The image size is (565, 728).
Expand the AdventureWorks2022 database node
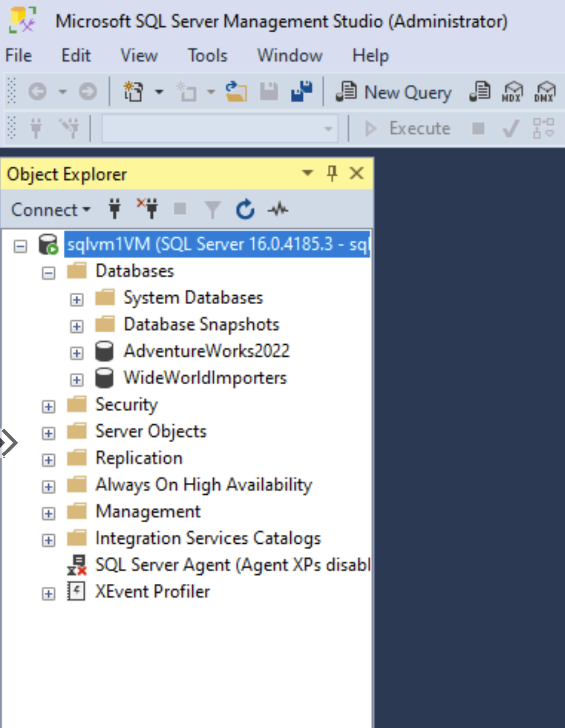[x=76, y=353]
